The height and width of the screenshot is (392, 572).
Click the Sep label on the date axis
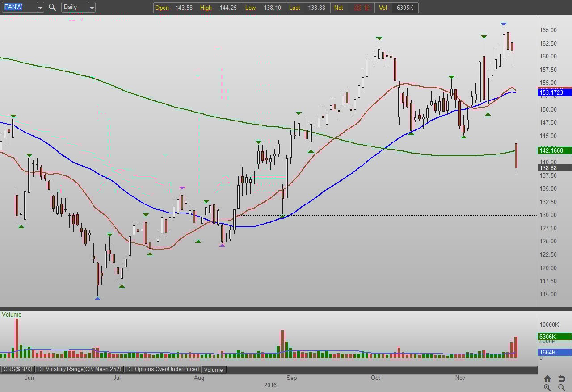(291, 378)
